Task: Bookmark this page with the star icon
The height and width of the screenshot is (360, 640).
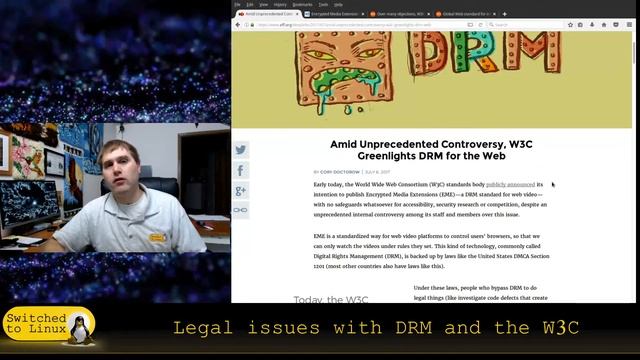Action: click(570, 25)
